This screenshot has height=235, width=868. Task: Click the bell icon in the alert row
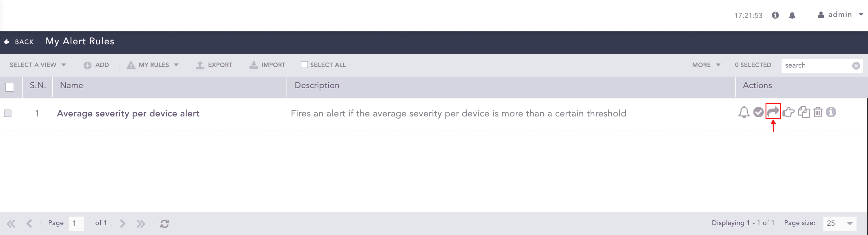click(744, 112)
